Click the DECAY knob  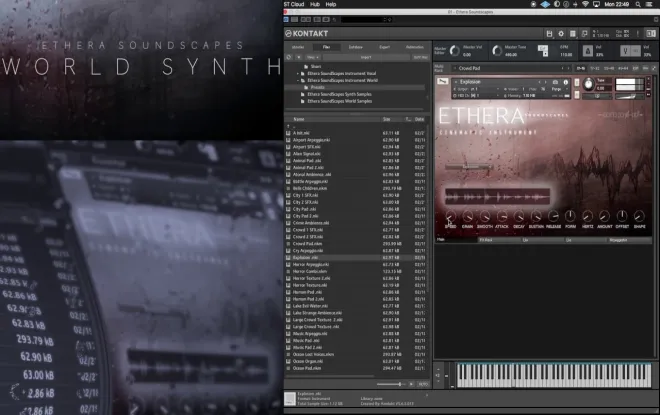click(x=519, y=217)
